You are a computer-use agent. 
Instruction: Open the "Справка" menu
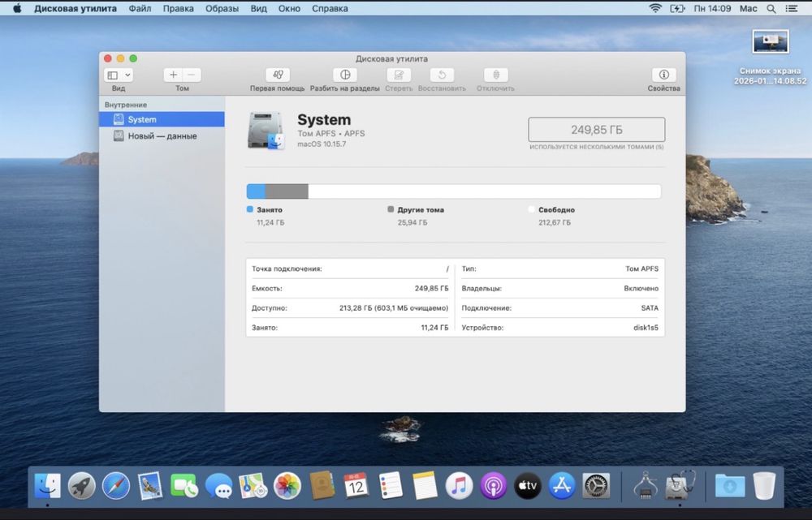tap(330, 8)
